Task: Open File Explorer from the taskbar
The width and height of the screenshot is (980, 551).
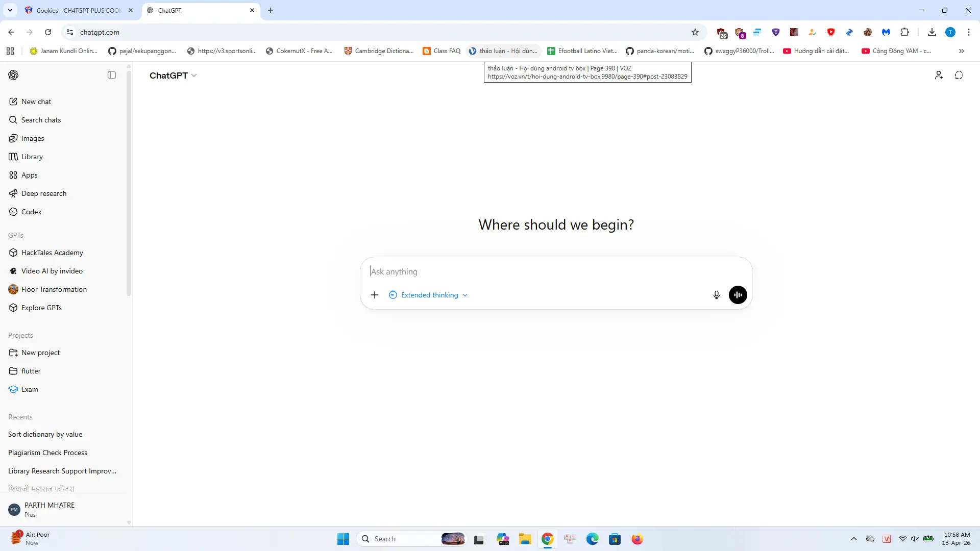Action: click(x=525, y=539)
